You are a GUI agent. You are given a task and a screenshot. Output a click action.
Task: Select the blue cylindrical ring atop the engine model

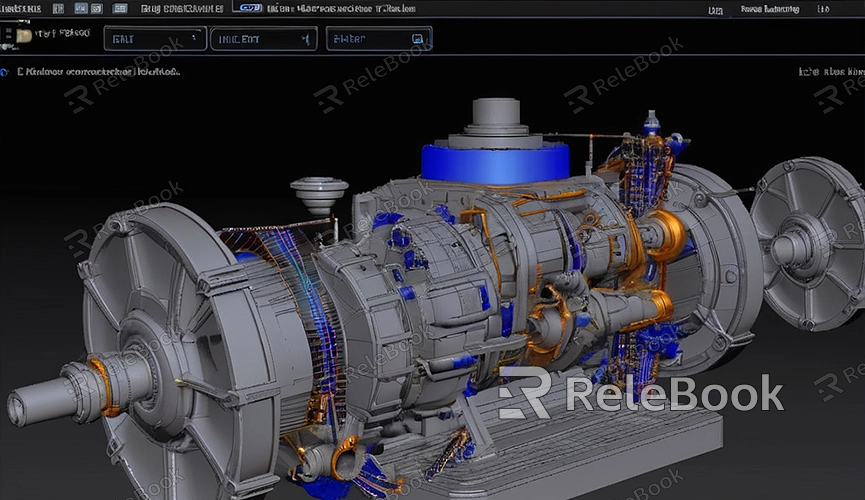click(x=494, y=162)
